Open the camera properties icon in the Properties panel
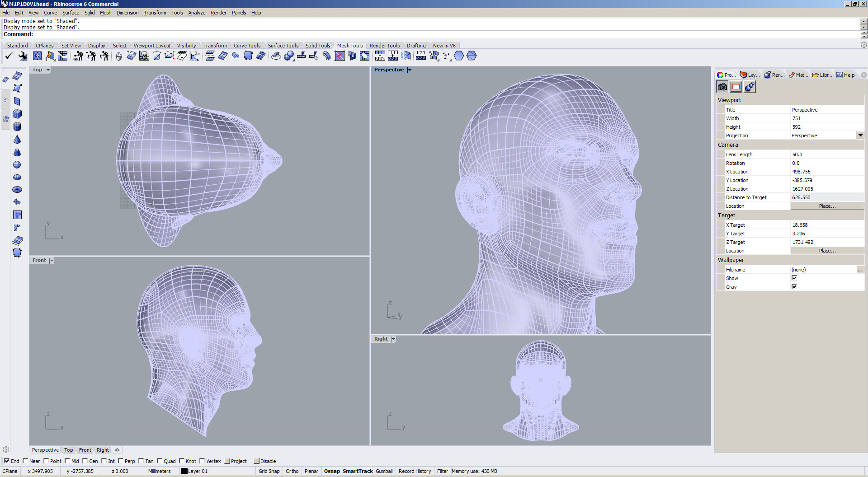This screenshot has height=477, width=868. [722, 87]
